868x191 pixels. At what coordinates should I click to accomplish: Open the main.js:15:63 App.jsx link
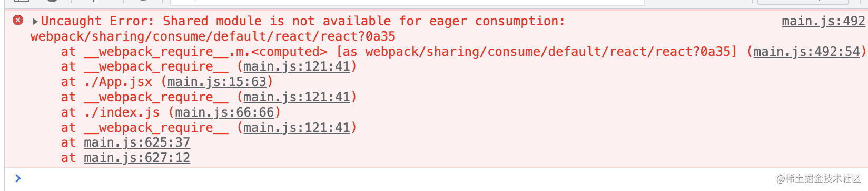[x=217, y=82]
